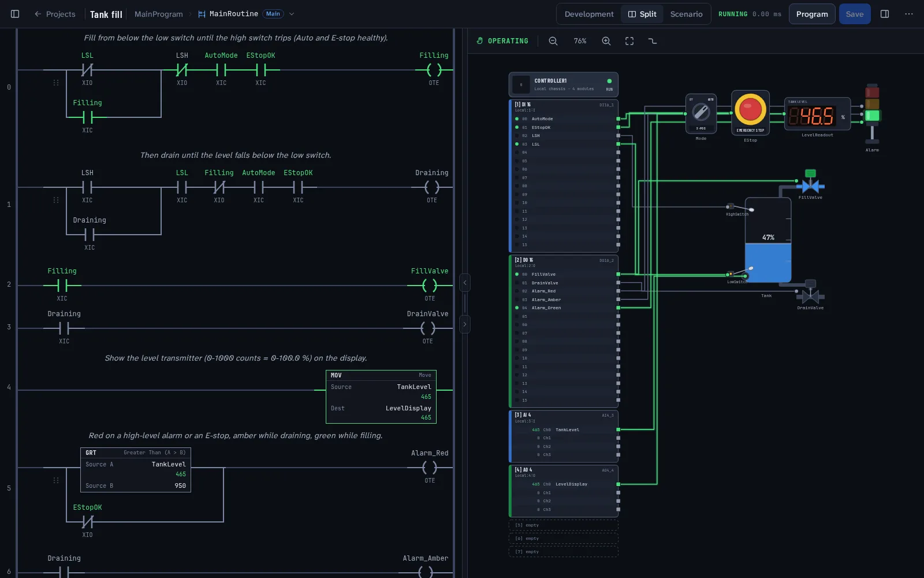Expand the ladder pane with the right chevron
This screenshot has height=578, width=924.
pos(465,324)
